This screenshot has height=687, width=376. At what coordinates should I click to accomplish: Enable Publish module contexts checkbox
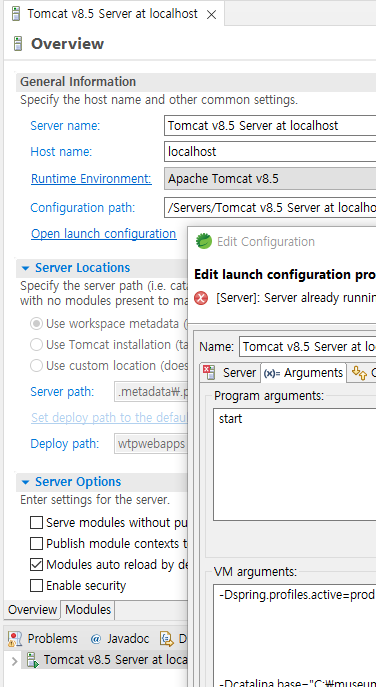[x=36, y=544]
